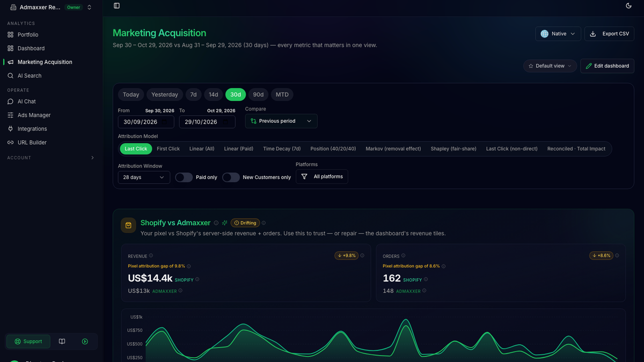The image size is (644, 362).
Task: Click info icon beside +8.6% badge
Action: (618, 256)
